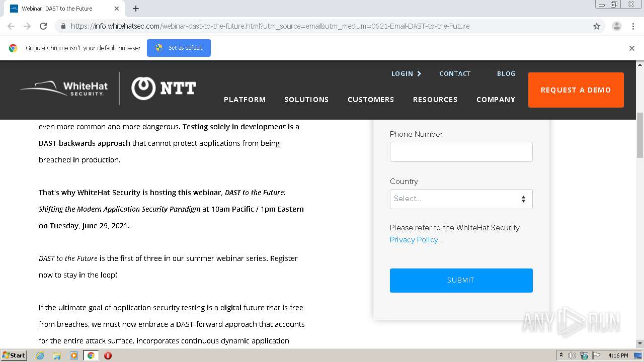Open the CONTACT link
644x362 pixels.
pyautogui.click(x=455, y=73)
